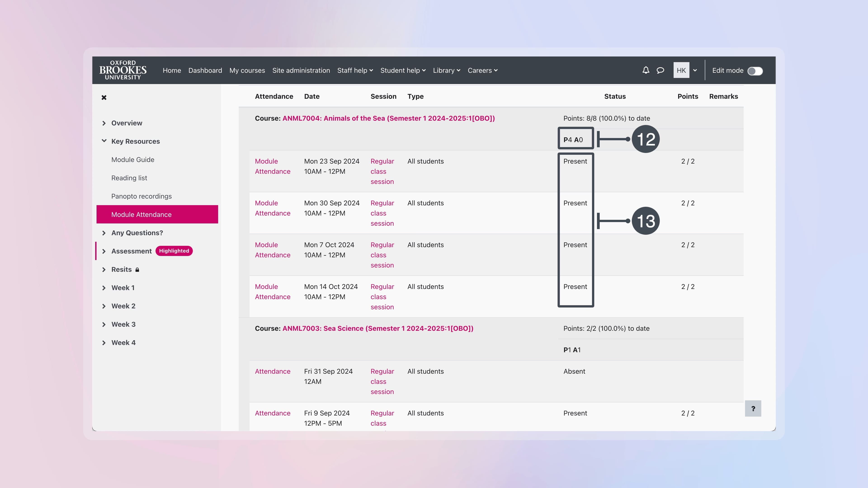Open the question mark help button
The image size is (868, 488).
[753, 408]
